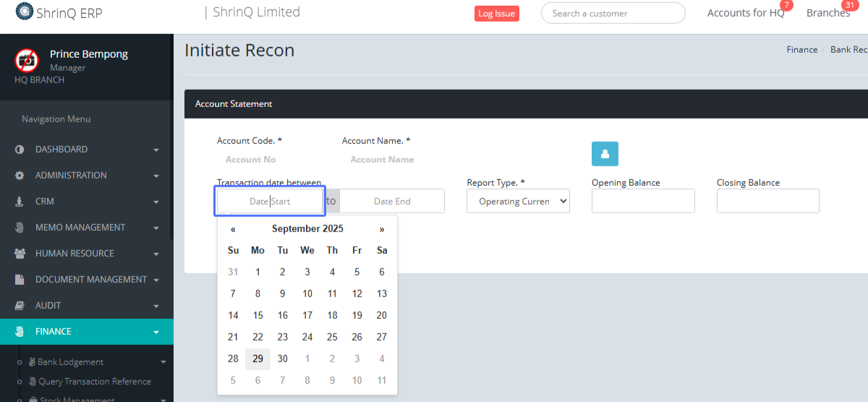The width and height of the screenshot is (868, 402).
Task: Click the Document Management file icon
Action: [20, 280]
